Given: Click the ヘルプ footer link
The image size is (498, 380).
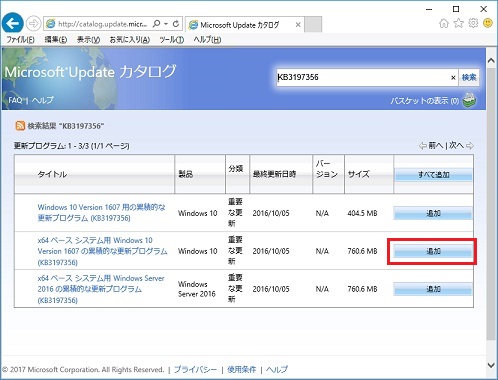Looking at the screenshot, I should 277,369.
